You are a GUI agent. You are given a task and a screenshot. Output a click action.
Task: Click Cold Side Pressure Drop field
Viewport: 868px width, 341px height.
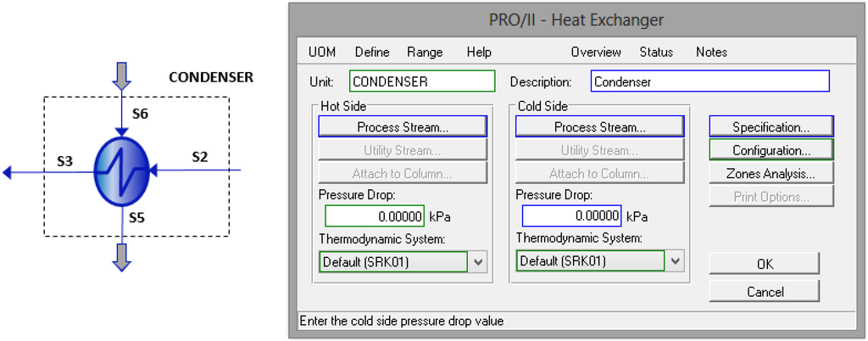point(572,216)
